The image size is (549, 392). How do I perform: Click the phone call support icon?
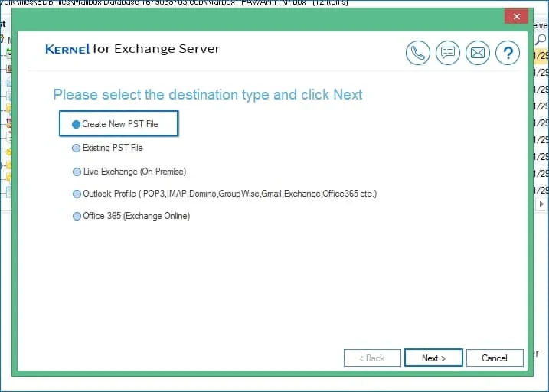click(418, 53)
